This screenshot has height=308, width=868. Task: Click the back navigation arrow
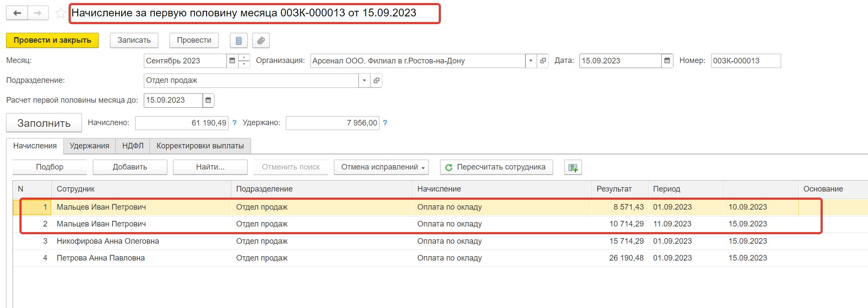click(17, 13)
